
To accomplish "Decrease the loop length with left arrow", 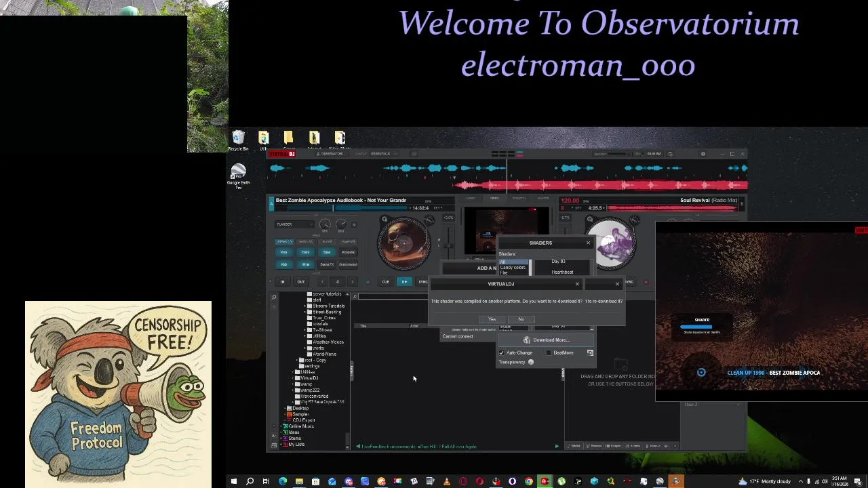I will click(x=322, y=282).
